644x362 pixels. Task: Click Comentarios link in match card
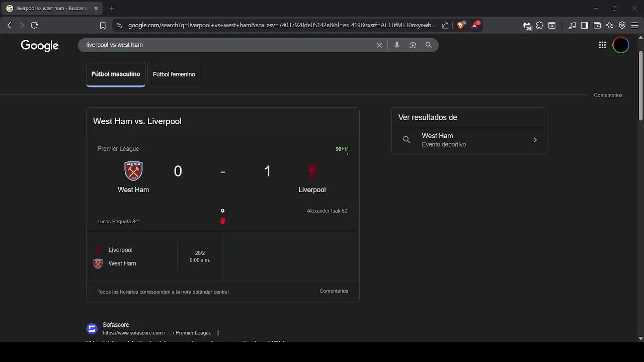pos(334,291)
